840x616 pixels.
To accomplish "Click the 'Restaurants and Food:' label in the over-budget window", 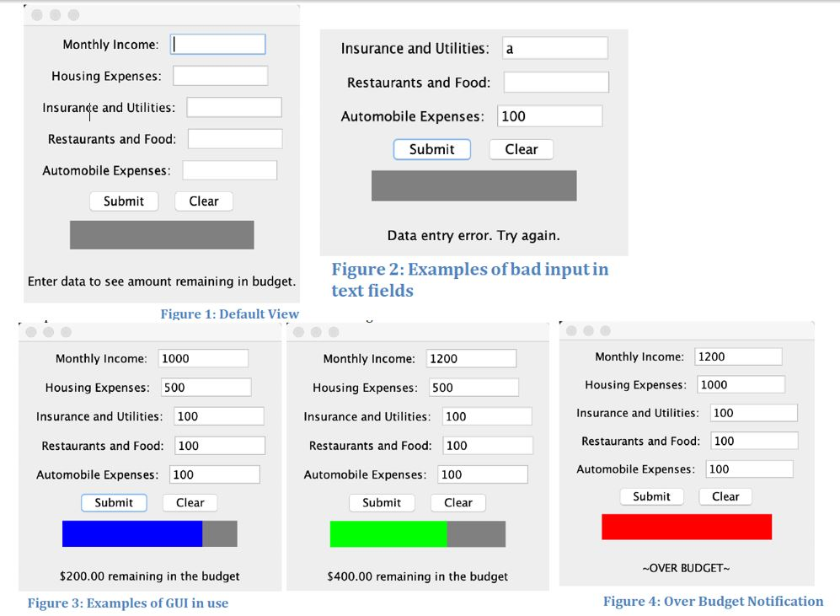I will (640, 442).
